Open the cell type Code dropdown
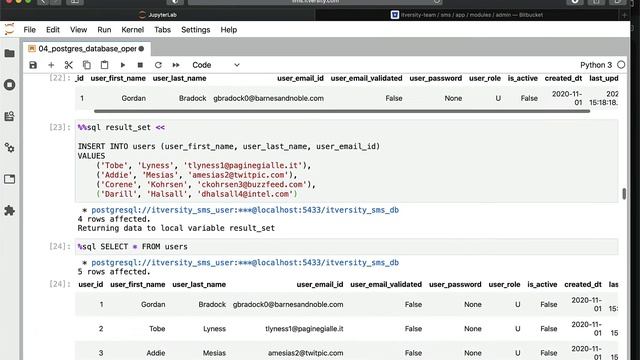The image size is (640, 360). [216, 65]
